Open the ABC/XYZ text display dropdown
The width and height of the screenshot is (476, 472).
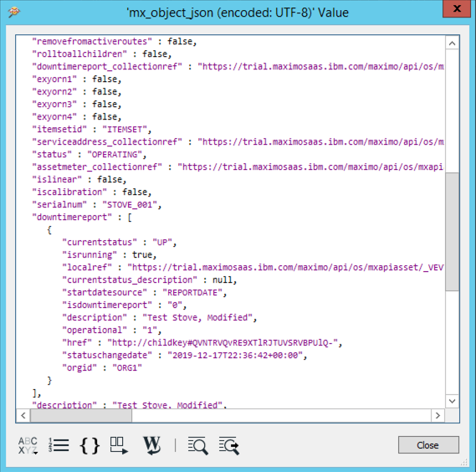pos(28,445)
